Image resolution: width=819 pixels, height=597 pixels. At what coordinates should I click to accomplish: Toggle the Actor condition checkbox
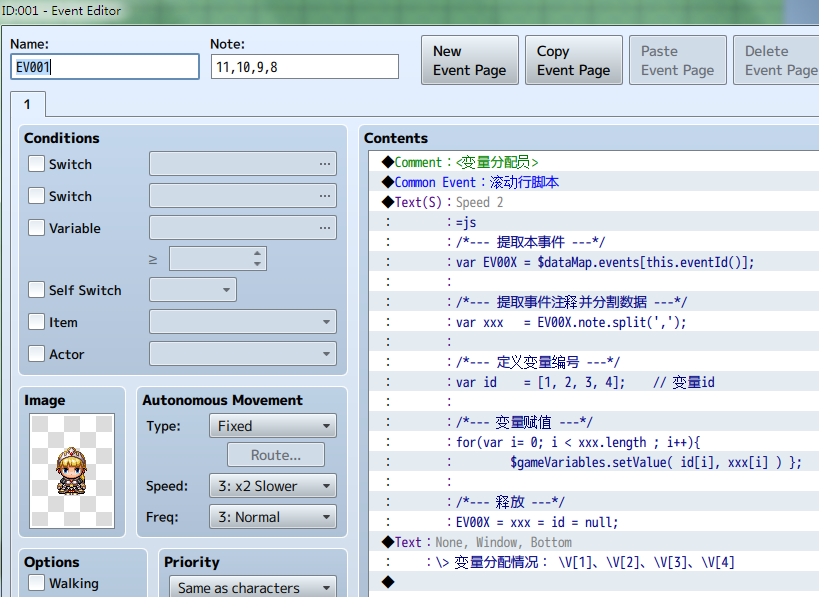tap(37, 354)
